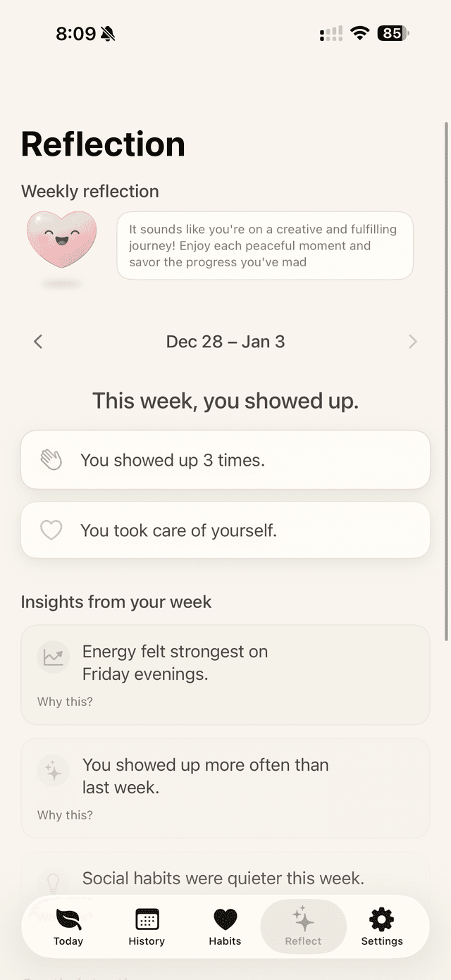Expand "Why this?" under showed up more insight
This screenshot has width=451, height=980.
[x=65, y=815]
